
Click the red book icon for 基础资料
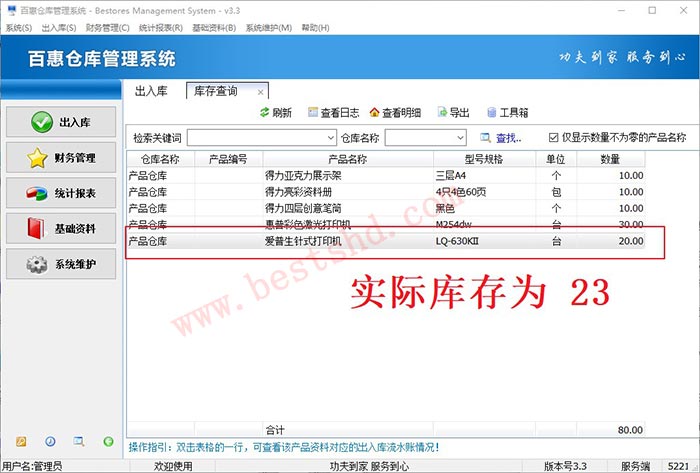pos(36,228)
